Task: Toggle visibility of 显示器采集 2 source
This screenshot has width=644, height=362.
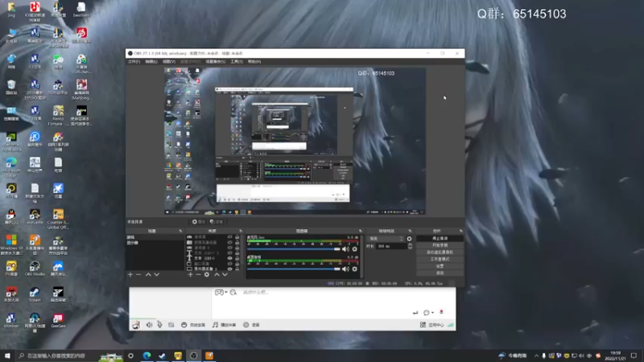Action: (230, 269)
